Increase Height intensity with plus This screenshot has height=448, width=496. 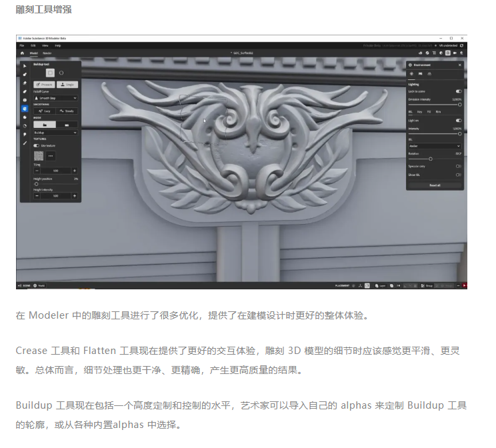(x=75, y=196)
